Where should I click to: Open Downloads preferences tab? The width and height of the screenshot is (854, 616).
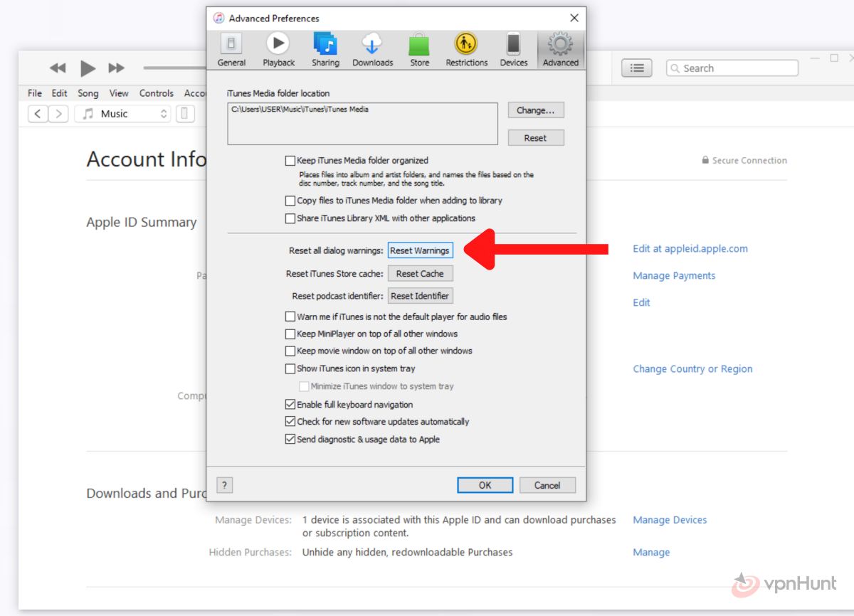click(x=372, y=50)
